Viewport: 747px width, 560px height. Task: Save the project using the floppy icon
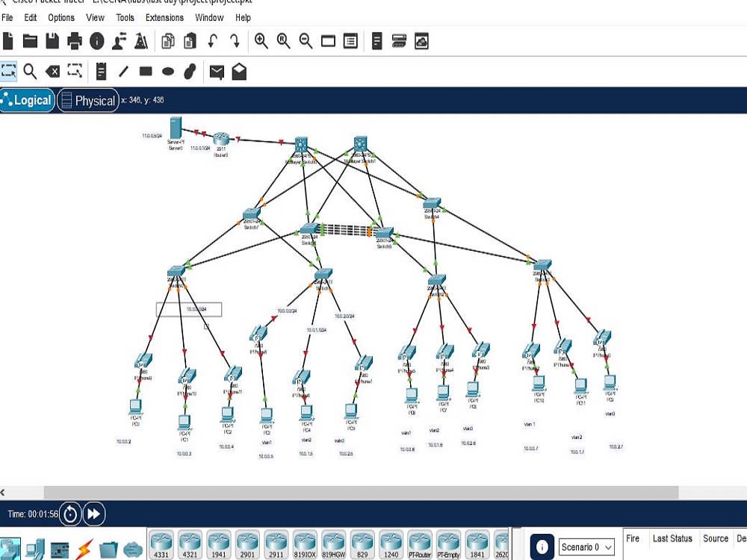(52, 41)
